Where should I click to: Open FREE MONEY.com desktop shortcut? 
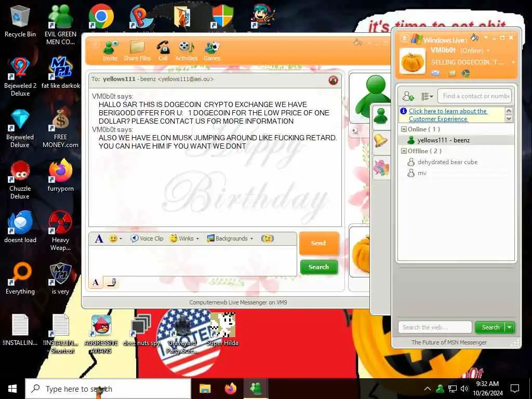point(60,128)
